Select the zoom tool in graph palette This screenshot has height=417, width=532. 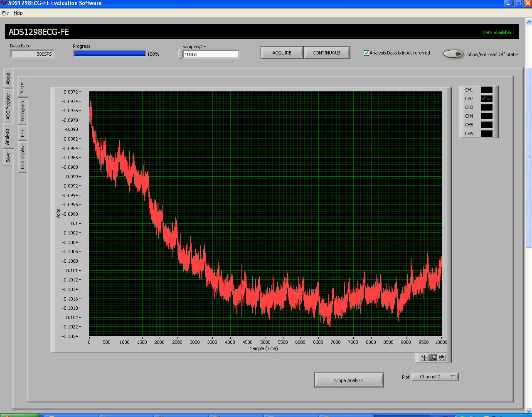pyautogui.click(x=433, y=358)
